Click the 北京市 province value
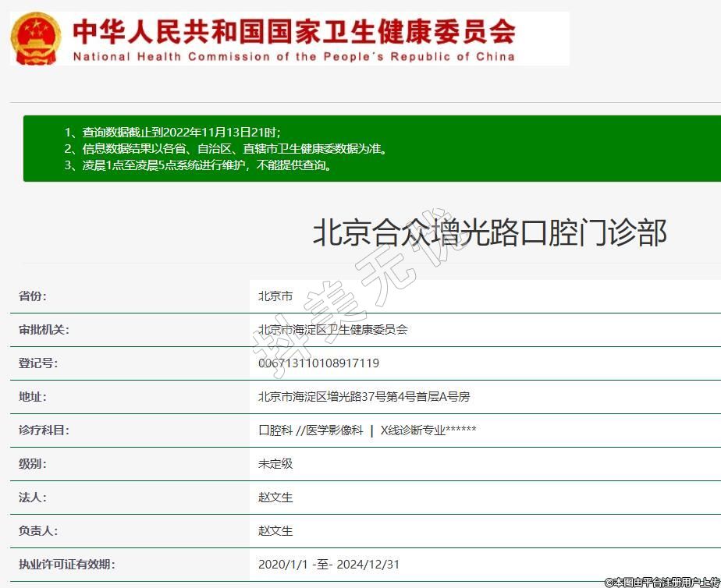 tap(275, 296)
